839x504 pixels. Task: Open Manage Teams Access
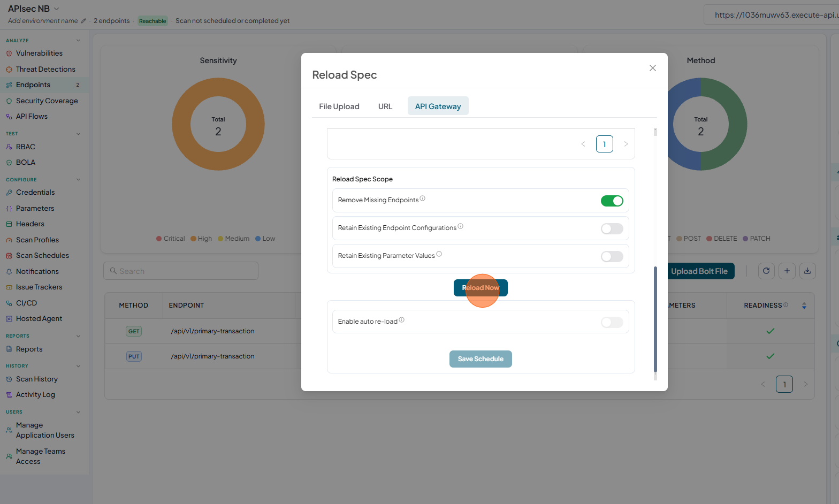pos(40,456)
